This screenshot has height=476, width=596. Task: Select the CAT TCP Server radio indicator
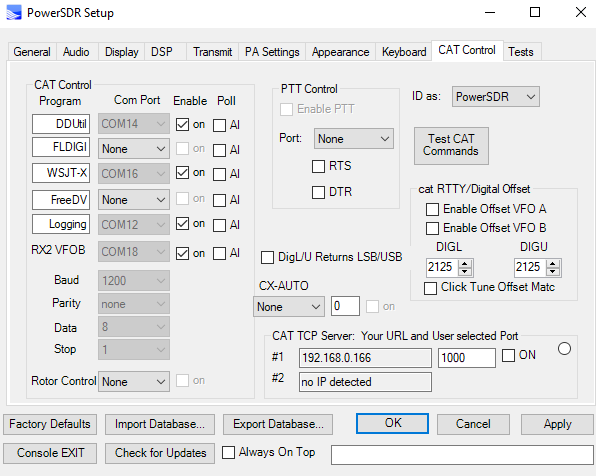[x=564, y=348]
